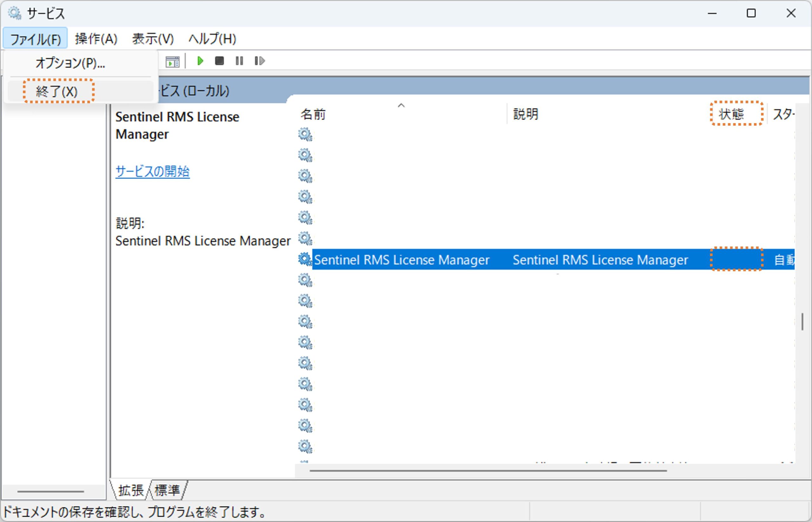Click the partially visible スタ column header

click(782, 114)
